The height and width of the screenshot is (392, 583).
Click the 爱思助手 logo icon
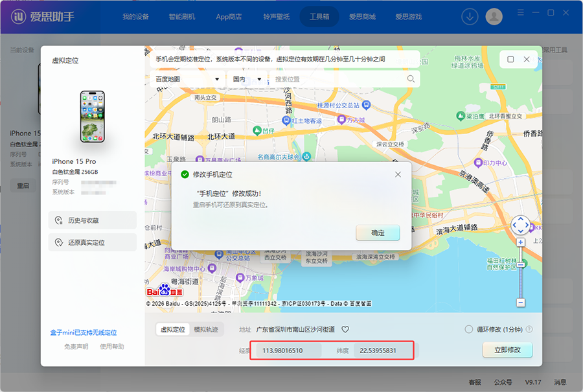coord(18,16)
